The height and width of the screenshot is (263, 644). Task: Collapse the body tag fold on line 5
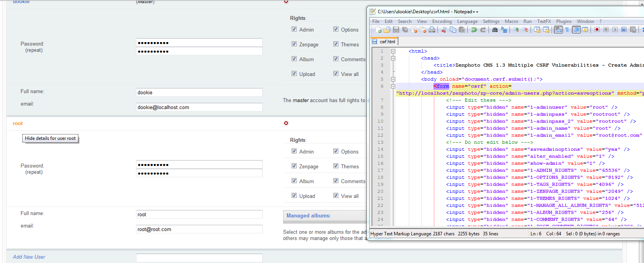click(393, 79)
